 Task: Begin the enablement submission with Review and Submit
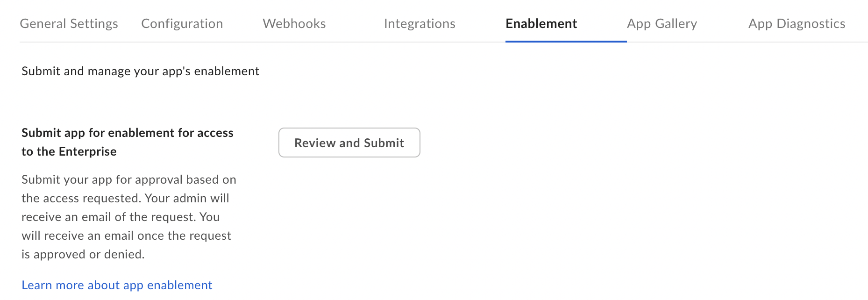pos(349,143)
